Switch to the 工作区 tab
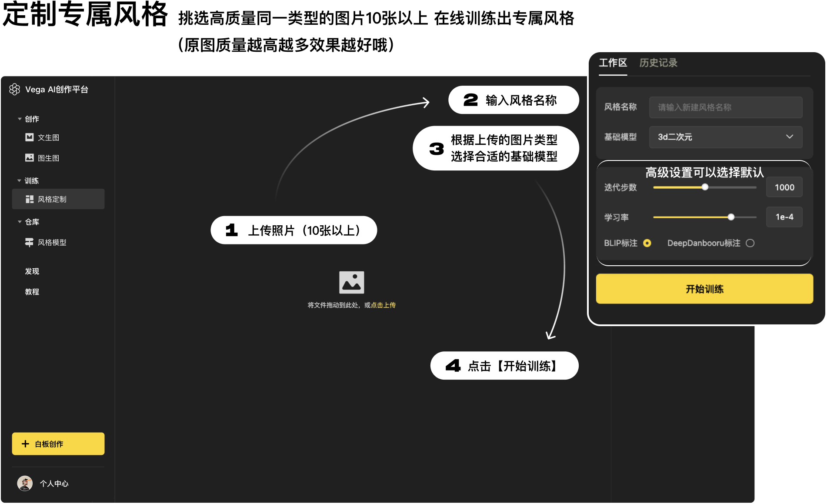827x504 pixels. pos(613,63)
